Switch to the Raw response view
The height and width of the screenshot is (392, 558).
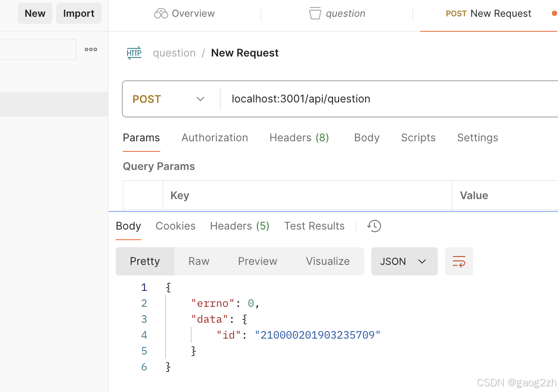199,261
